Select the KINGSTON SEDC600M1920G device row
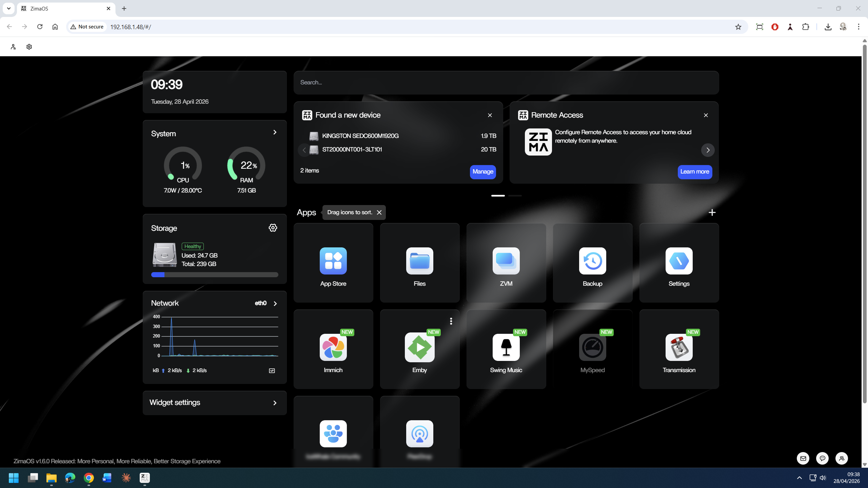868x488 pixels. point(403,136)
